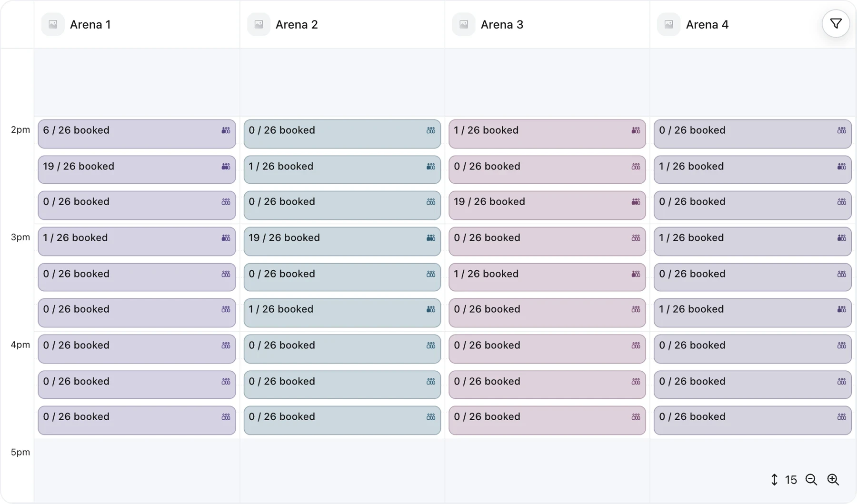Click attendees icon on Arena 4 4pm slot
Image resolution: width=857 pixels, height=504 pixels.
pos(842,346)
